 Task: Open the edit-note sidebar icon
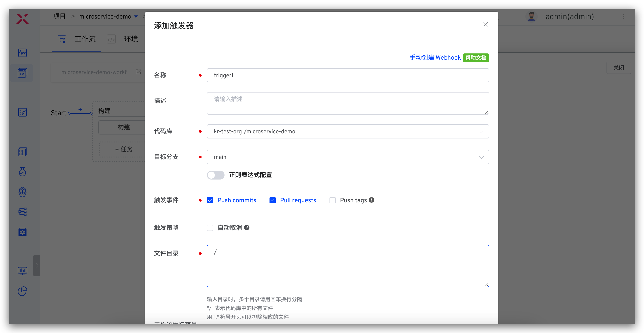[22, 112]
